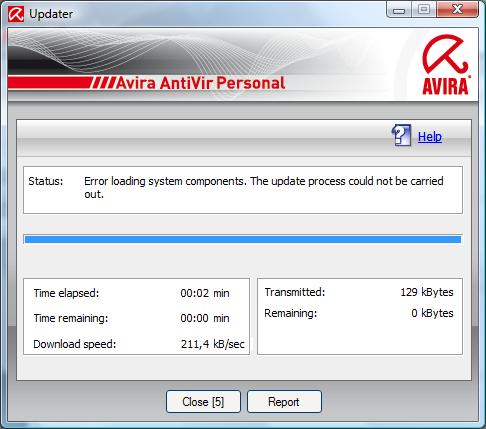Viewport: 486px width, 429px height.
Task: Click the blue update progress bar
Action: pos(243,239)
